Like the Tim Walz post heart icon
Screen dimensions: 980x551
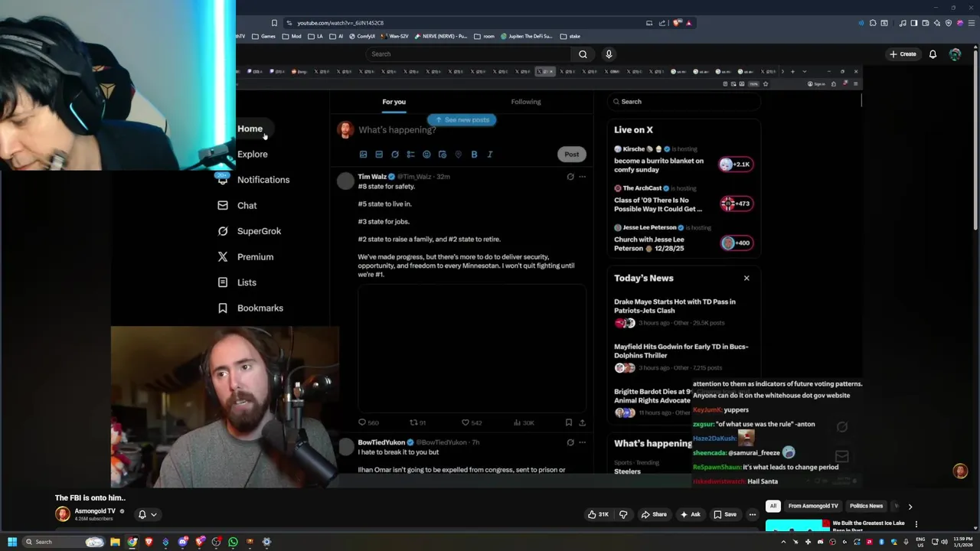pyautogui.click(x=465, y=422)
